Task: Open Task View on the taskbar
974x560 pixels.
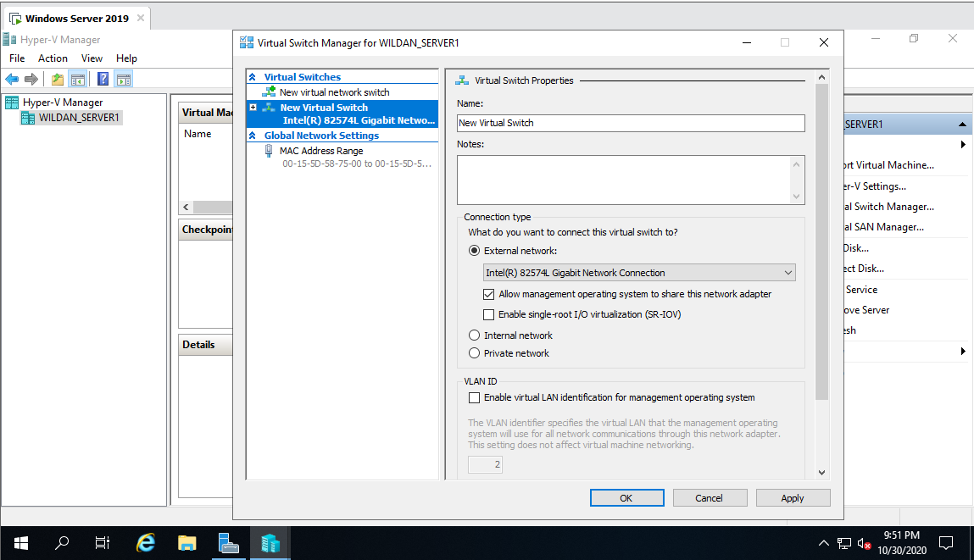Action: [103, 543]
